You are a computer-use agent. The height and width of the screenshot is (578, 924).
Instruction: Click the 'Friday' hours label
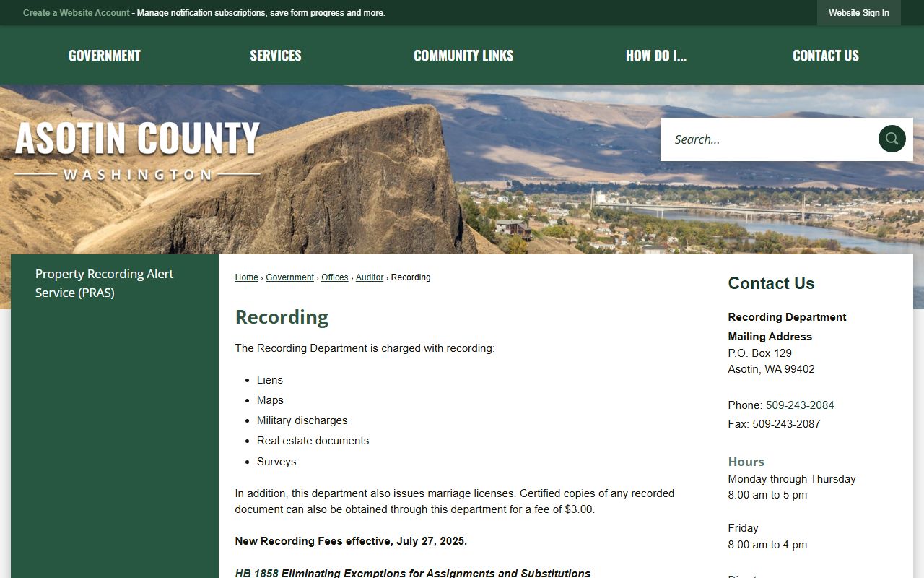pos(743,528)
